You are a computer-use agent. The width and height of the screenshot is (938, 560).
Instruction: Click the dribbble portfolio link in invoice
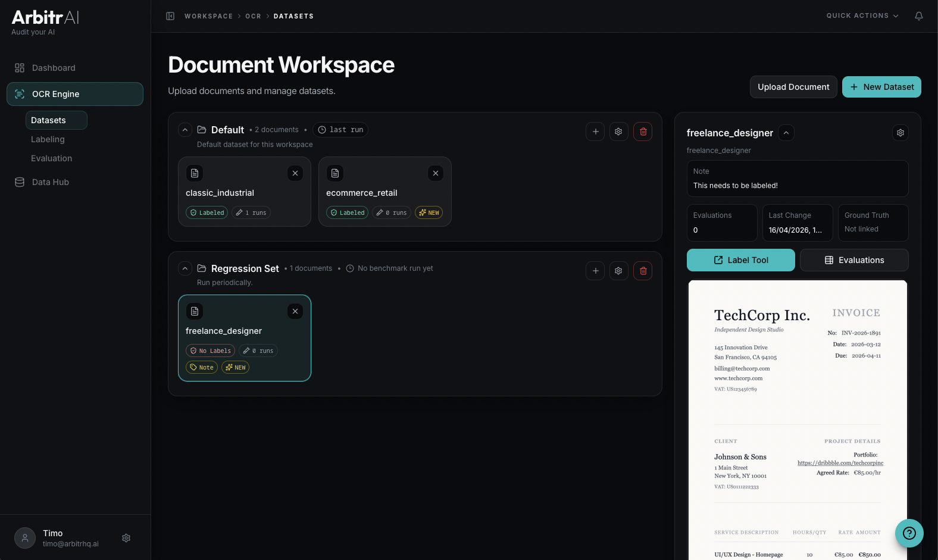point(840,463)
